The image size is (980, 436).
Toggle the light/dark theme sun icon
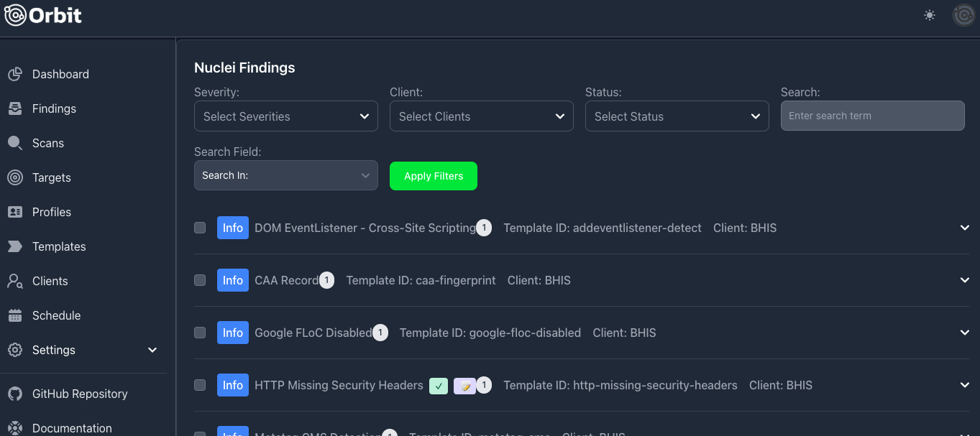click(930, 15)
